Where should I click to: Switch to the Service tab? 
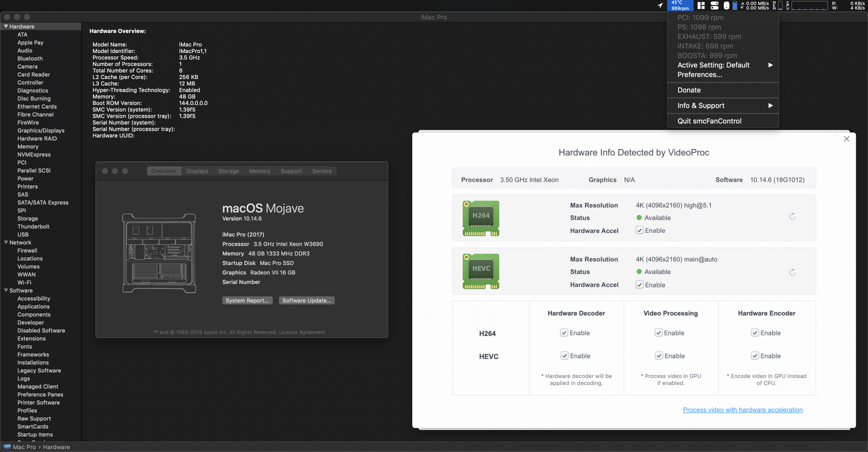[x=322, y=171]
